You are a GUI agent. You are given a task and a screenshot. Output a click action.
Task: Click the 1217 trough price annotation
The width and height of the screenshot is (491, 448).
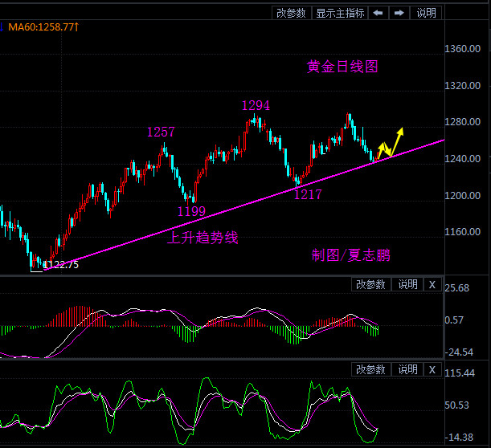click(x=308, y=194)
